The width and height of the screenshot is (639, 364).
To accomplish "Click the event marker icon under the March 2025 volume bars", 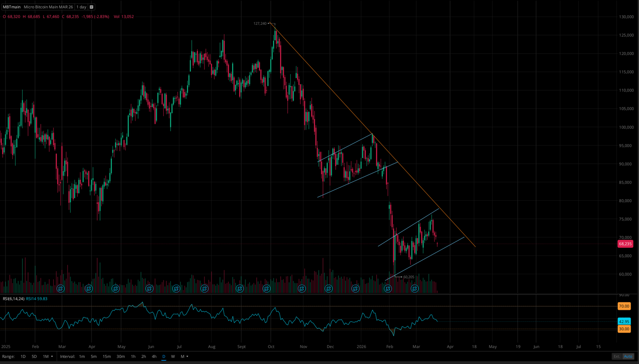I will [60, 288].
